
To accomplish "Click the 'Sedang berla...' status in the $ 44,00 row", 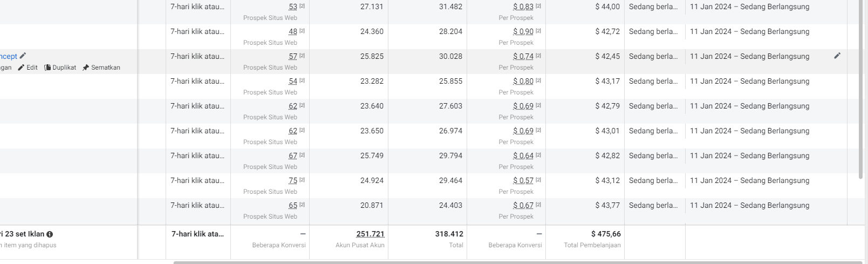I will click(653, 6).
